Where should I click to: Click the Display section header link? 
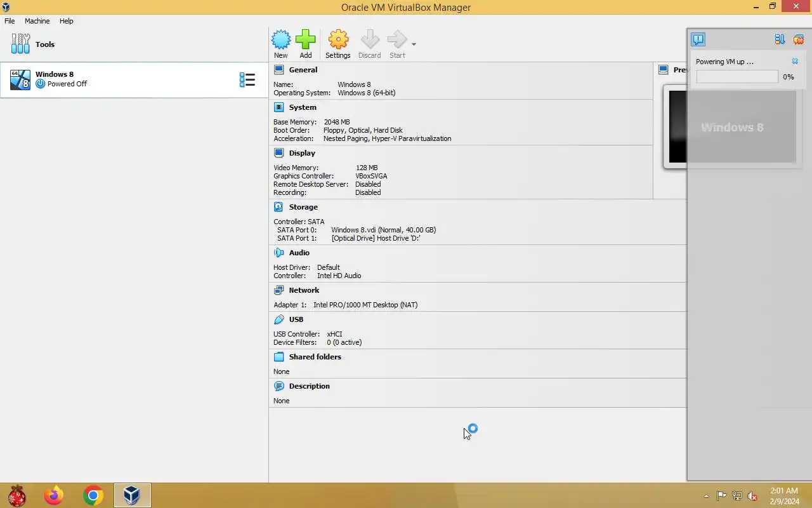[x=302, y=153]
